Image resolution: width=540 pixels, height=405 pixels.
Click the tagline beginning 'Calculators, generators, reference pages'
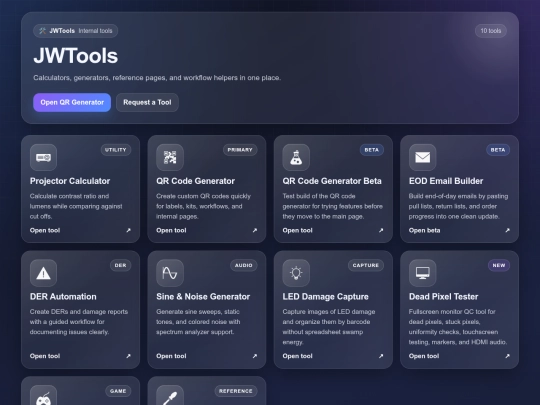pyautogui.click(x=157, y=78)
